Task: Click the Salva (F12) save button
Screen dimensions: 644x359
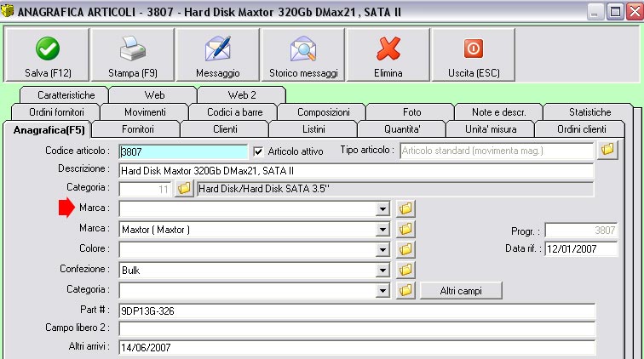Action: pyautogui.click(x=47, y=56)
